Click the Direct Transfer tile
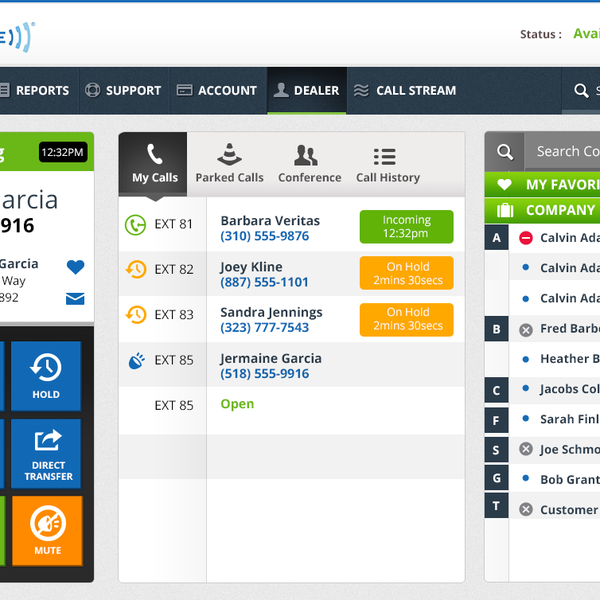The height and width of the screenshot is (600, 600). click(46, 454)
